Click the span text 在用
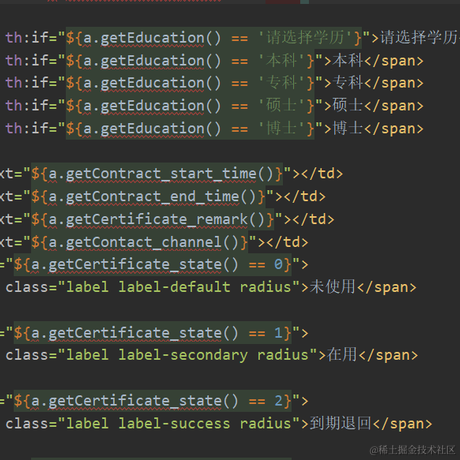Viewport: 460px width, 460px height. point(342,354)
